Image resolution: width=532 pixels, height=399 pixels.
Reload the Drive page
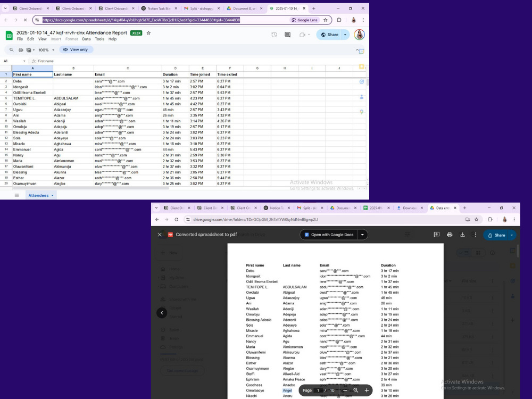click(x=176, y=220)
